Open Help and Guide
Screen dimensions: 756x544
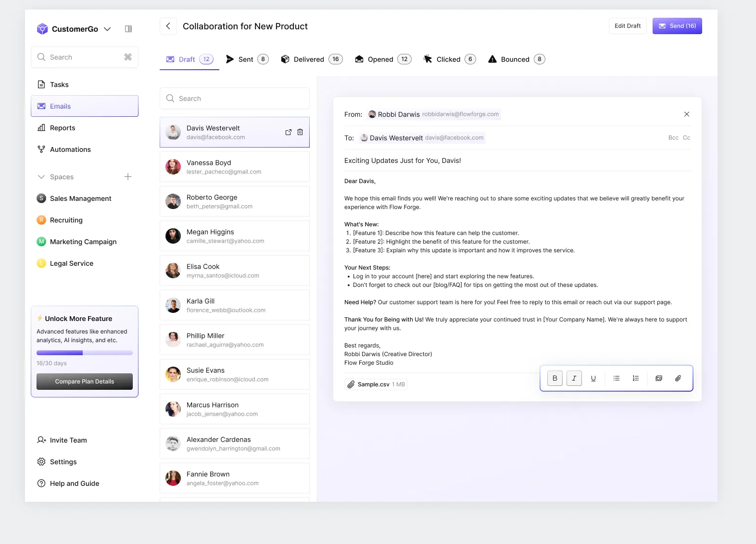point(85,483)
